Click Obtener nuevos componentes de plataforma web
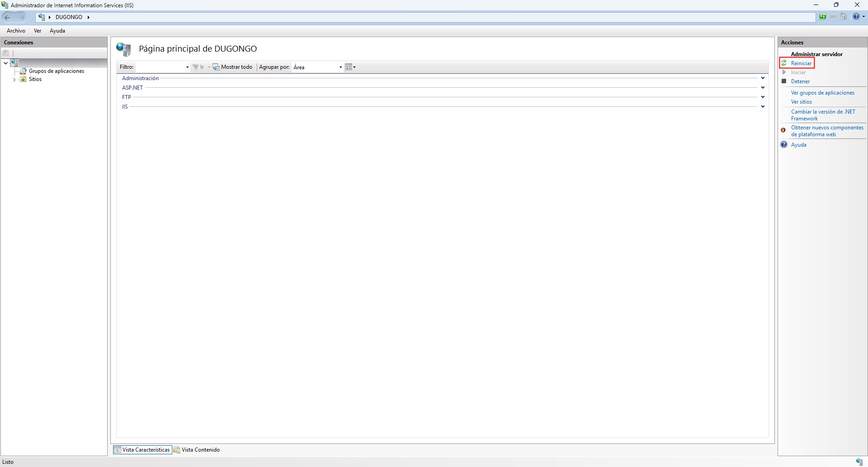Image resolution: width=868 pixels, height=467 pixels. coord(827,131)
